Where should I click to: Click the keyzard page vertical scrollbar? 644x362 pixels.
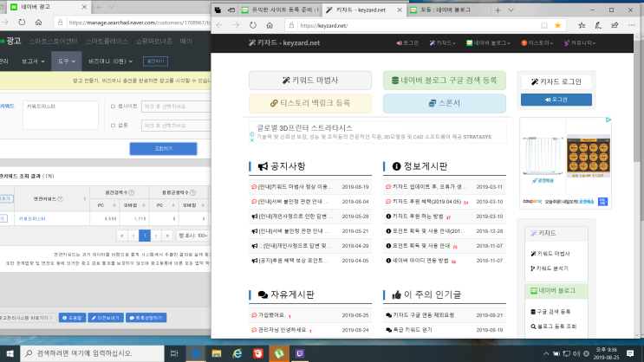[x=637, y=102]
